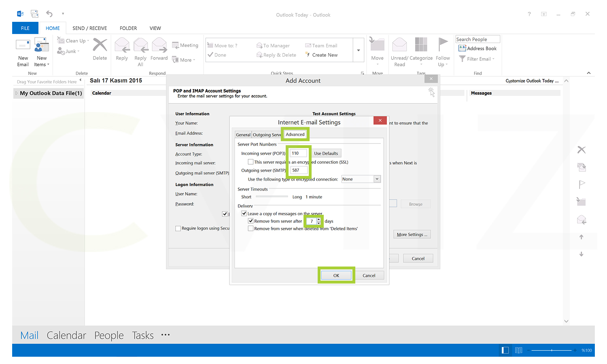Click Create New quick step
607x364 pixels.
321,55
